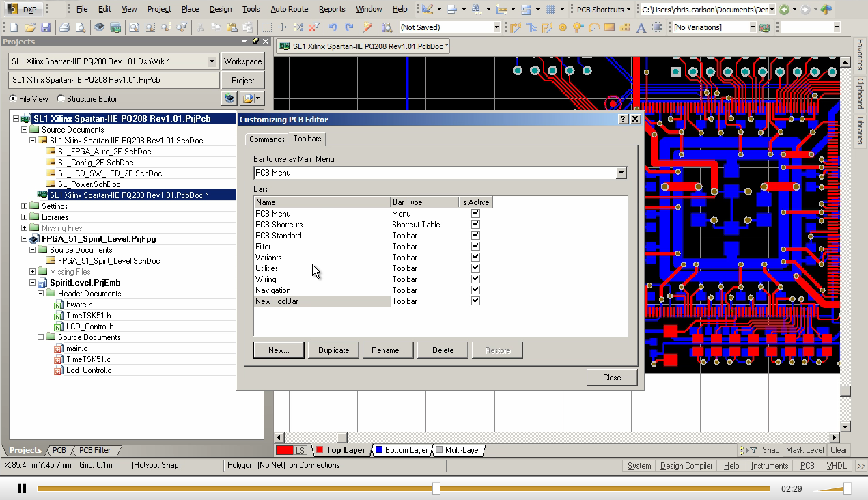Click the Place Arc icon
Screen dimensions: 868x500
click(593, 27)
